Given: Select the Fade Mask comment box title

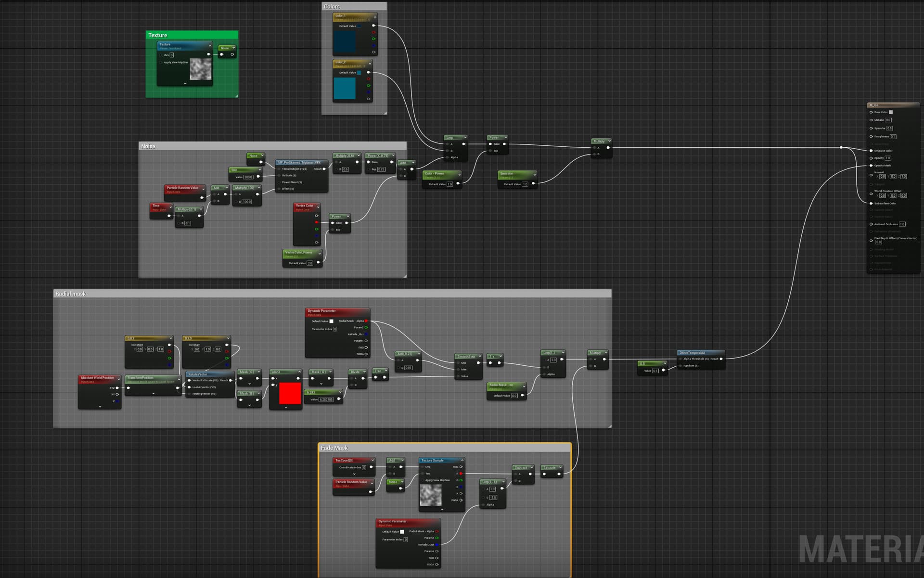Looking at the screenshot, I should [x=334, y=448].
